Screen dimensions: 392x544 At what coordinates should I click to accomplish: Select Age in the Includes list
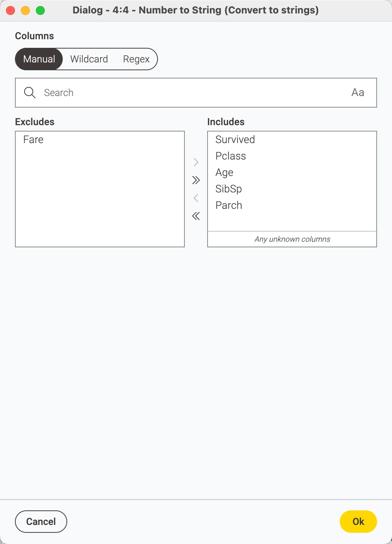point(224,173)
